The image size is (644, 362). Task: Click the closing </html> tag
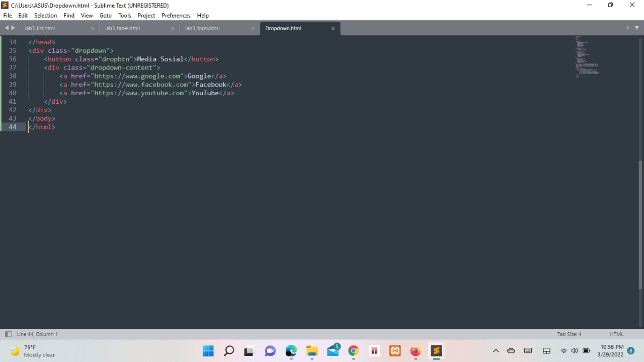(42, 127)
